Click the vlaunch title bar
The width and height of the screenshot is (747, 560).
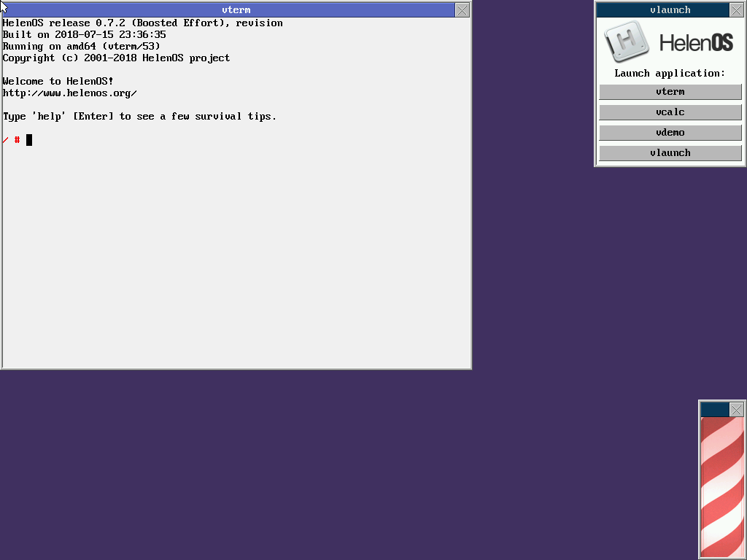click(x=663, y=10)
